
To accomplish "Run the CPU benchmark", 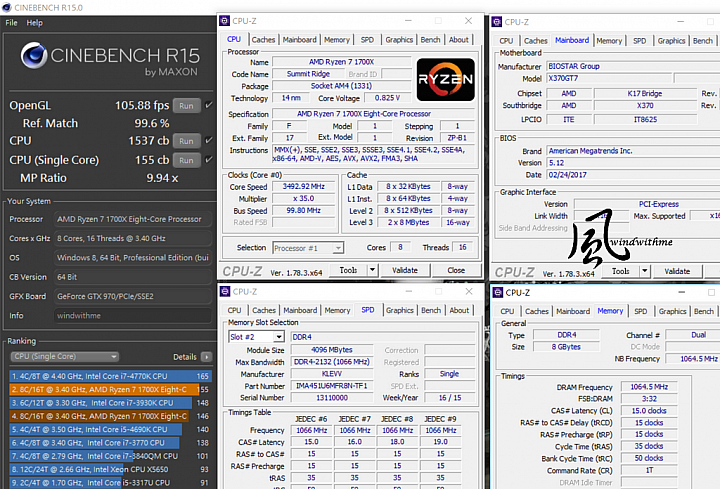I will coord(186,141).
